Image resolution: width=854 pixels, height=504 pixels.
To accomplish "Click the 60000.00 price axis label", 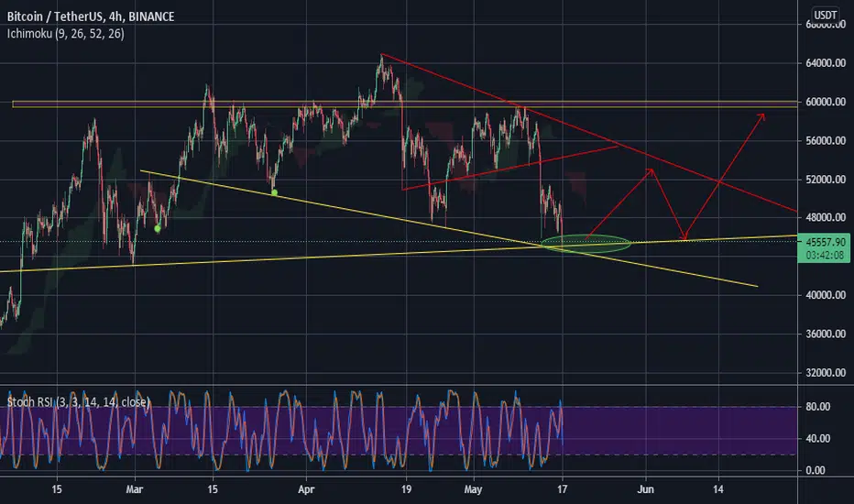I will tap(826, 102).
